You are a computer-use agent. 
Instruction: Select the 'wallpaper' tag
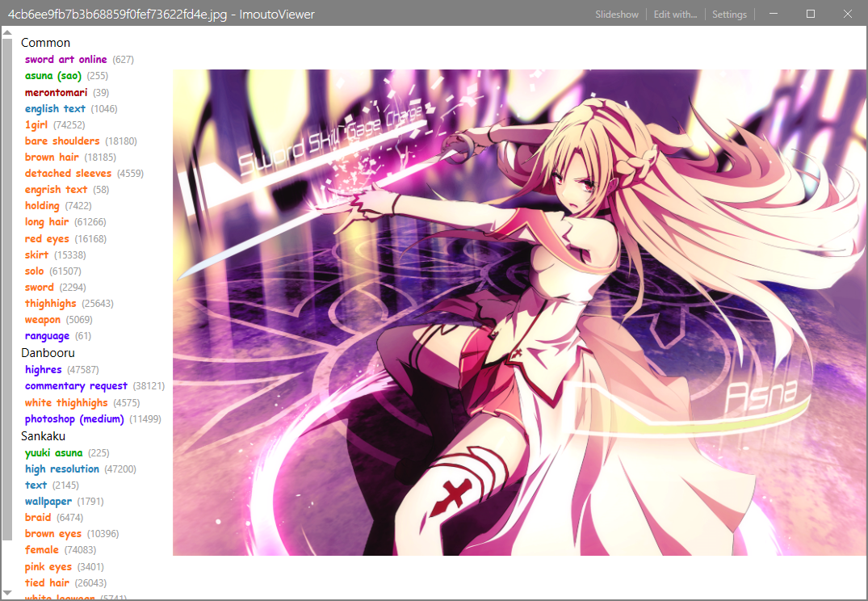48,502
